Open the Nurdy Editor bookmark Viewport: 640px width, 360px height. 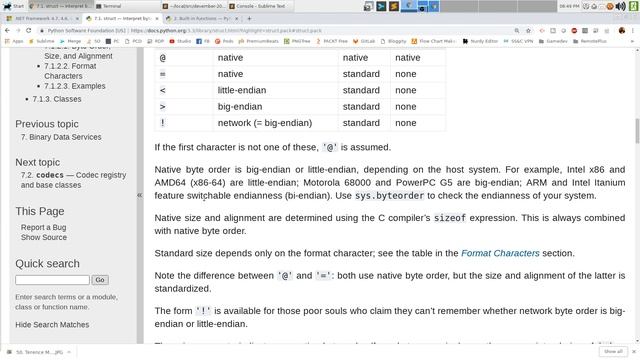(x=480, y=41)
